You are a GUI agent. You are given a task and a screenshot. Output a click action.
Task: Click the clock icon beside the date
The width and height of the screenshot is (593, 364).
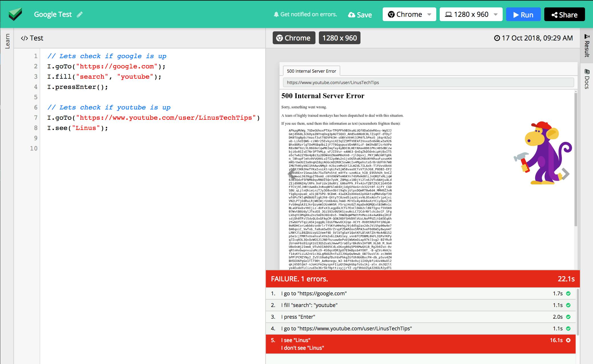pyautogui.click(x=497, y=38)
